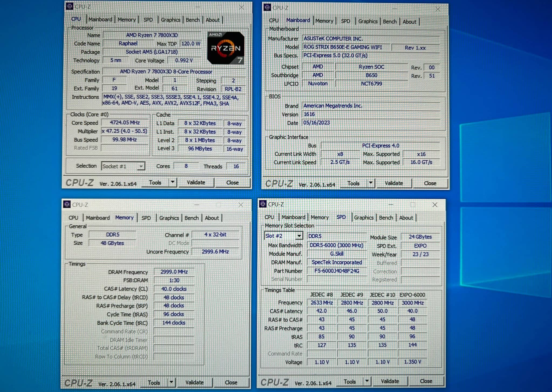Viewport: 552px width, 392px height.
Task: Open About tab in the CPU window
Action: click(x=213, y=20)
